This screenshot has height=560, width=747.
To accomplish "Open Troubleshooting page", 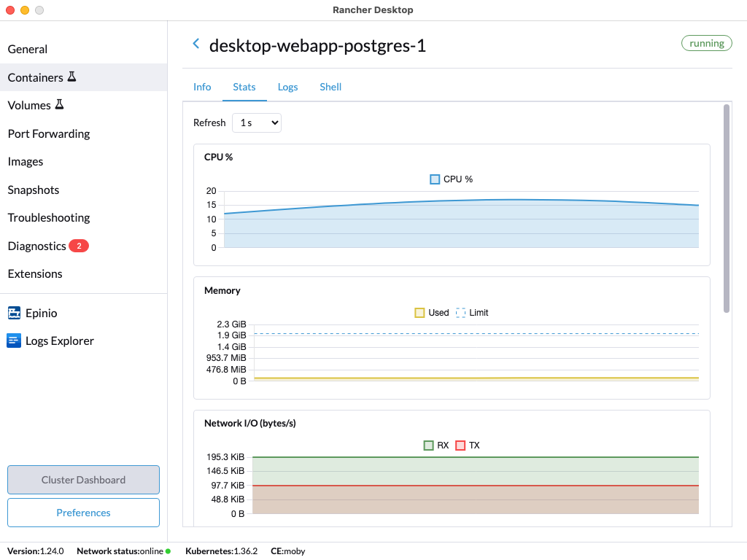I will tap(83, 217).
